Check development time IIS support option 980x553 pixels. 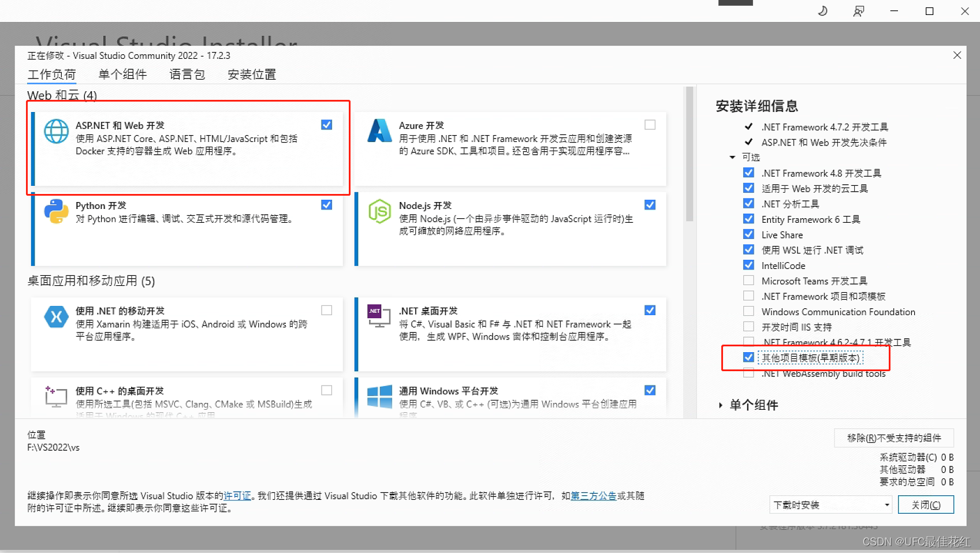(x=749, y=327)
